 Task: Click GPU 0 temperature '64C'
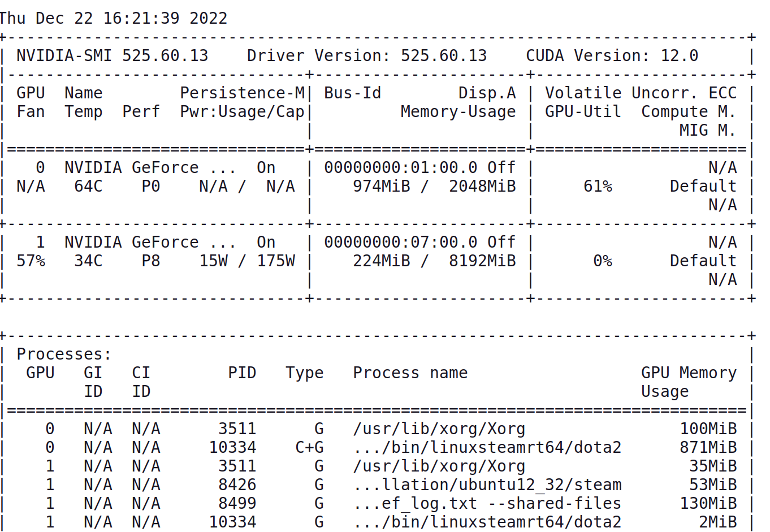click(88, 186)
